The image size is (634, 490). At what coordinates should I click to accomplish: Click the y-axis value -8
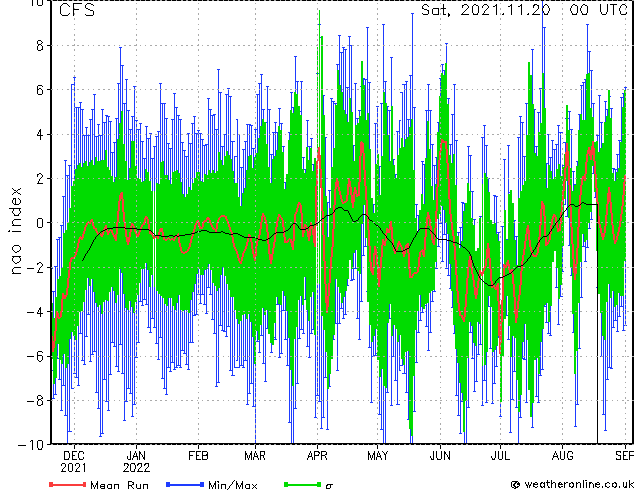pos(34,401)
